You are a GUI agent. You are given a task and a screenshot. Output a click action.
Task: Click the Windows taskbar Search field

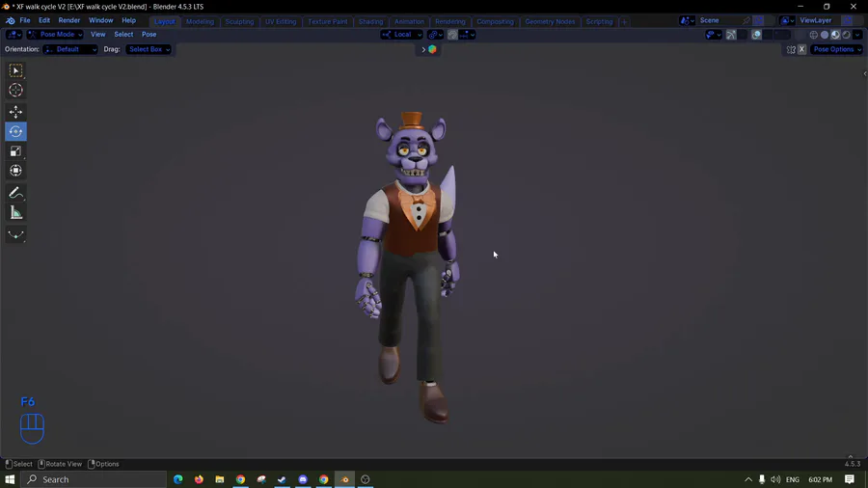[95, 479]
